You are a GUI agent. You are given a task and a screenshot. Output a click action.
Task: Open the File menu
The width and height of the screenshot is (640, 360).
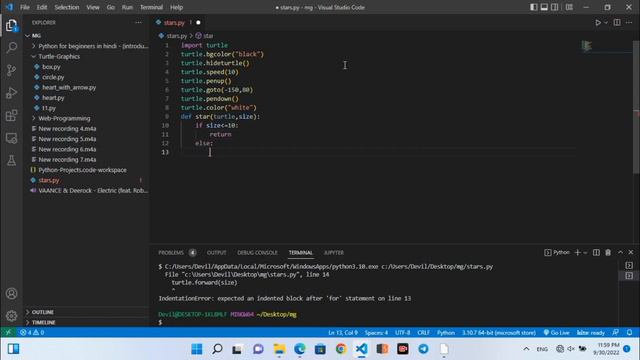point(25,7)
